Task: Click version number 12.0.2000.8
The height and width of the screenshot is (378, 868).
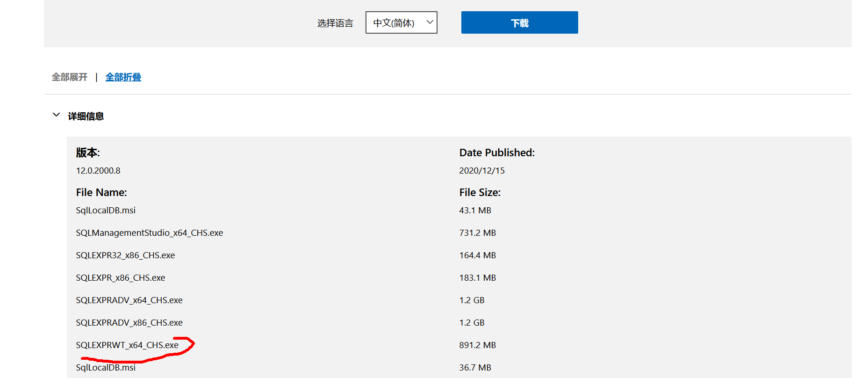Action: (98, 171)
